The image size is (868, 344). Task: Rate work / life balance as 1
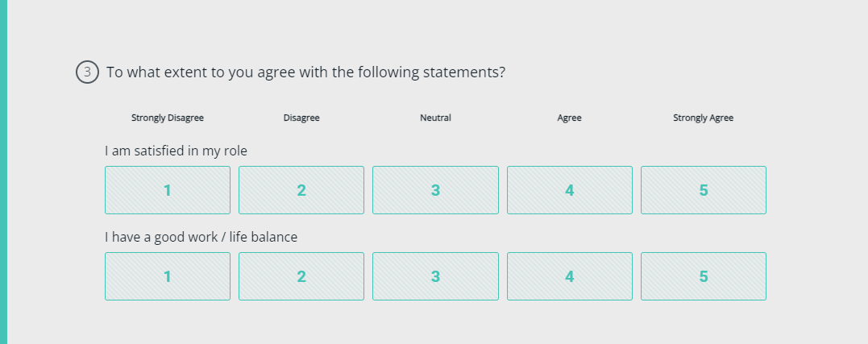tap(168, 276)
